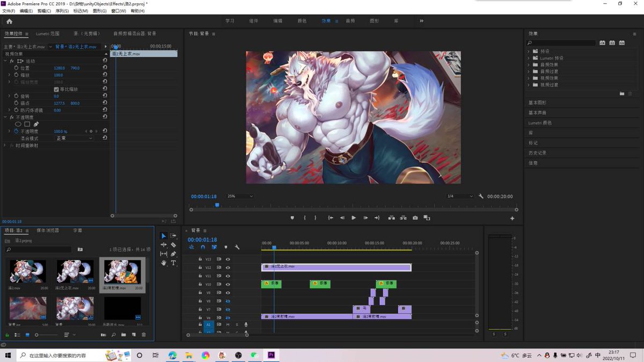Select the Slip tool
644x362 pixels.
(x=164, y=254)
